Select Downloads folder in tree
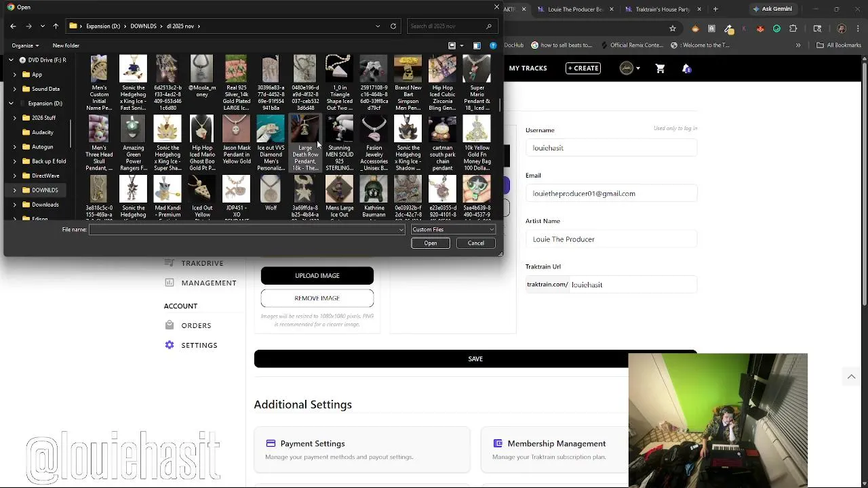The width and height of the screenshot is (868, 488). [x=45, y=205]
